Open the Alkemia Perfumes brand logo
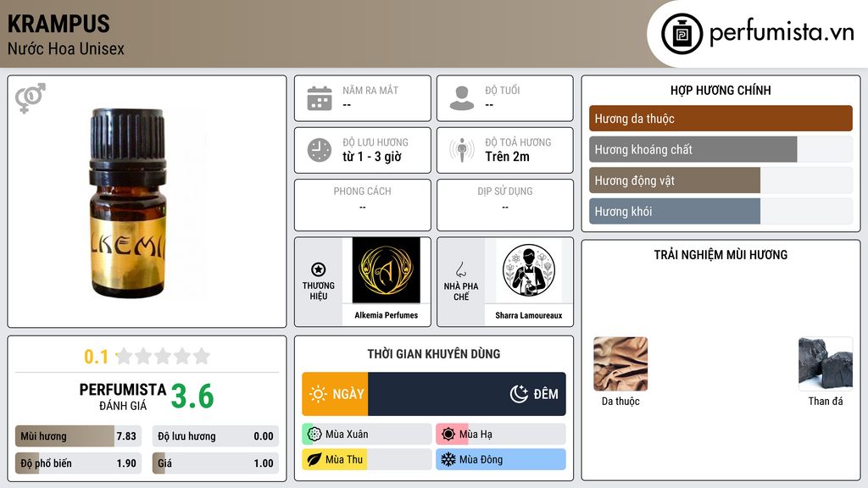This screenshot has width=868, height=488. (387, 270)
